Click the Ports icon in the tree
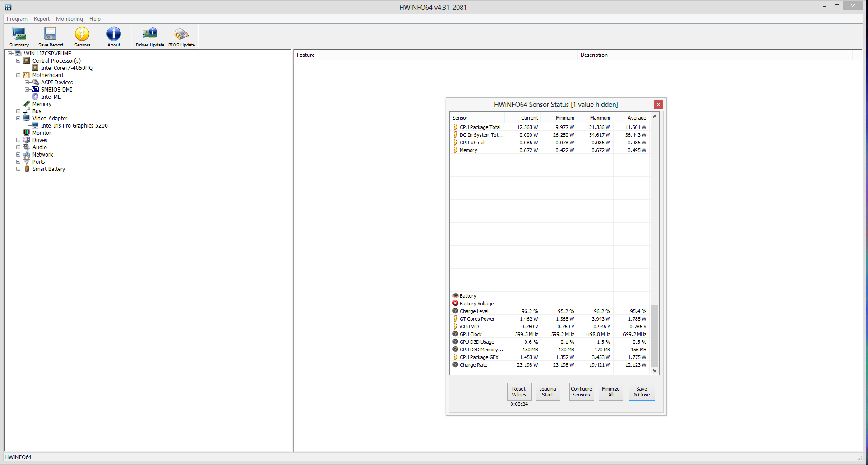The width and height of the screenshot is (868, 465). 27,162
